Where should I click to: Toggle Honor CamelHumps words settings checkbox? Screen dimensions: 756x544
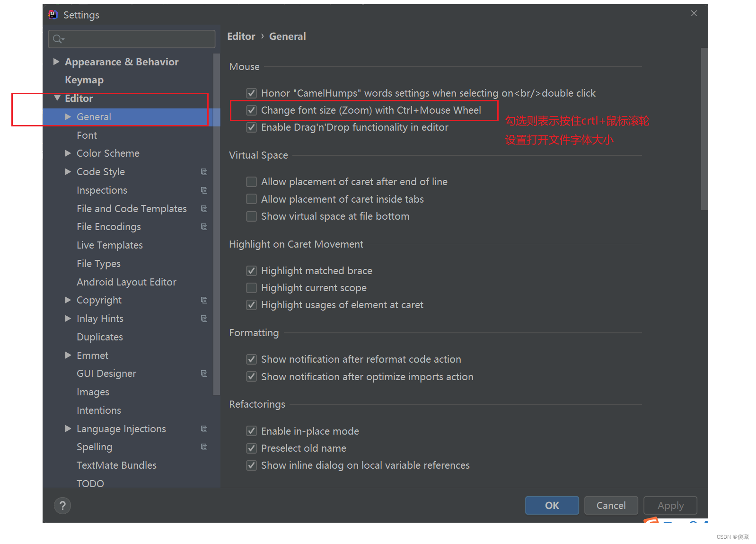[x=252, y=93]
